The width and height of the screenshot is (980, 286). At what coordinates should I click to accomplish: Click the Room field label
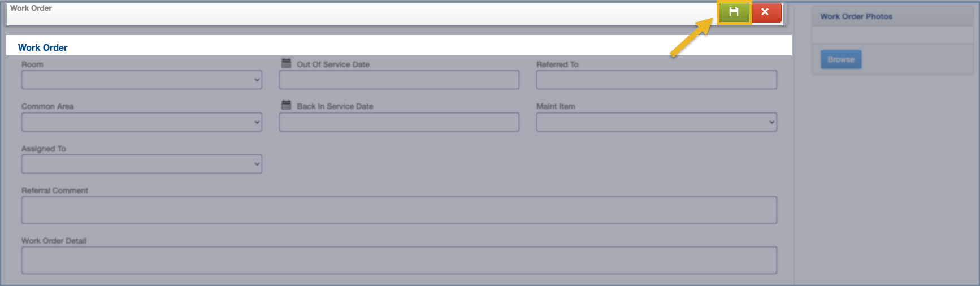[32, 64]
